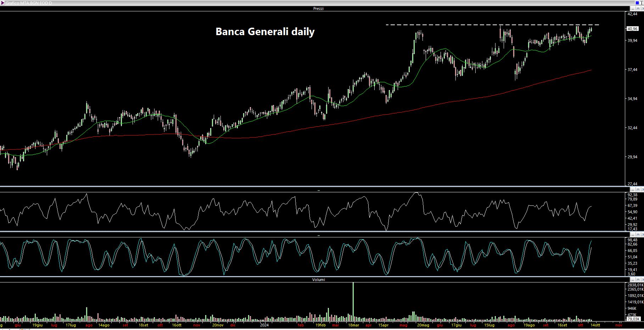Screen dimensions: 644x330
Task: Maximize the RSI indicator panel
Action: pos(638,190)
